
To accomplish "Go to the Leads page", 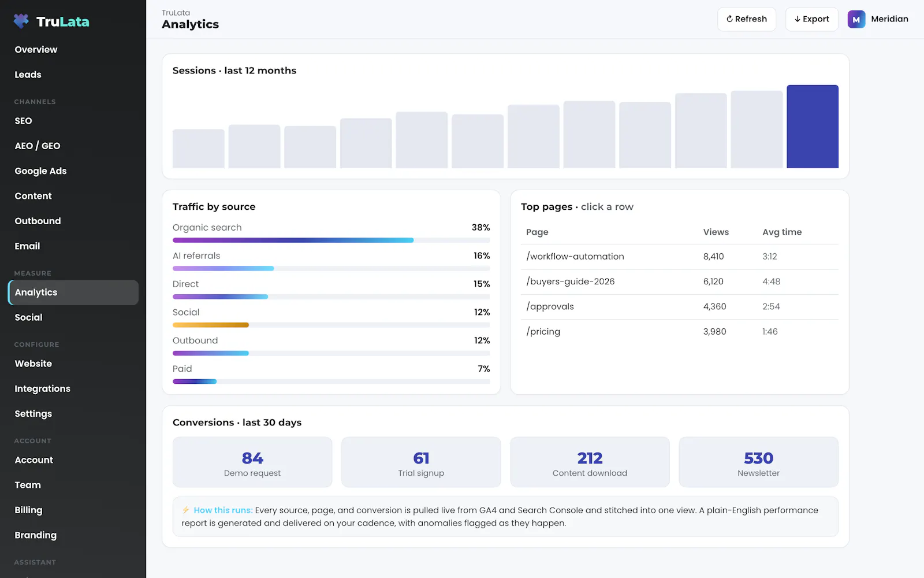I will tap(73, 75).
